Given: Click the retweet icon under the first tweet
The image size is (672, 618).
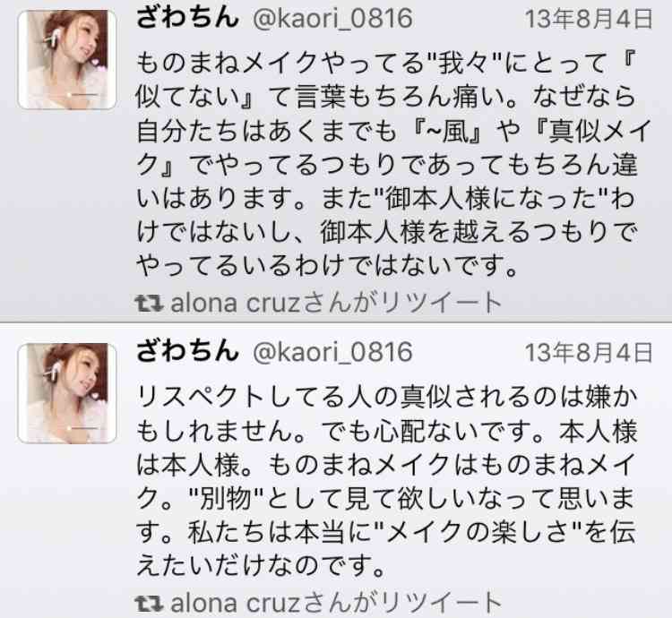Looking at the screenshot, I should [x=149, y=304].
